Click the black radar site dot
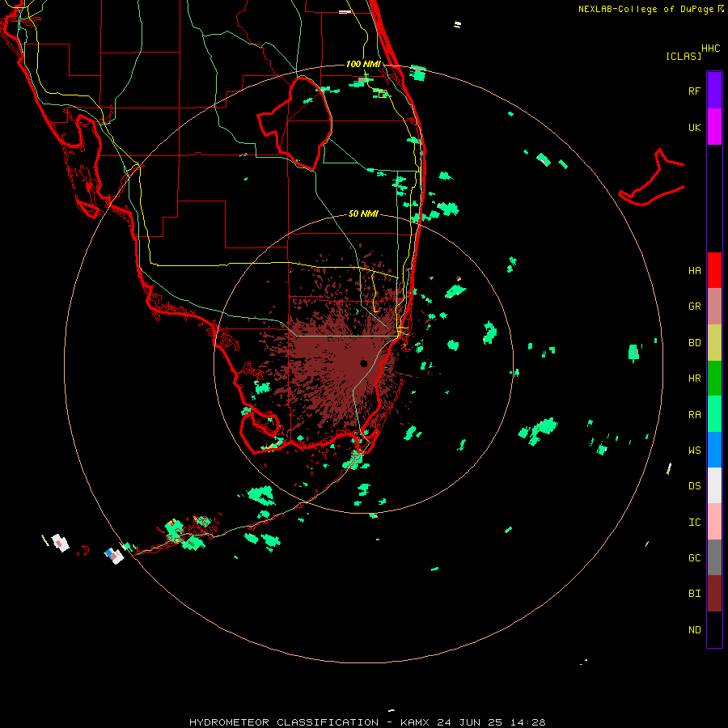This screenshot has width=728, height=728. point(363,363)
